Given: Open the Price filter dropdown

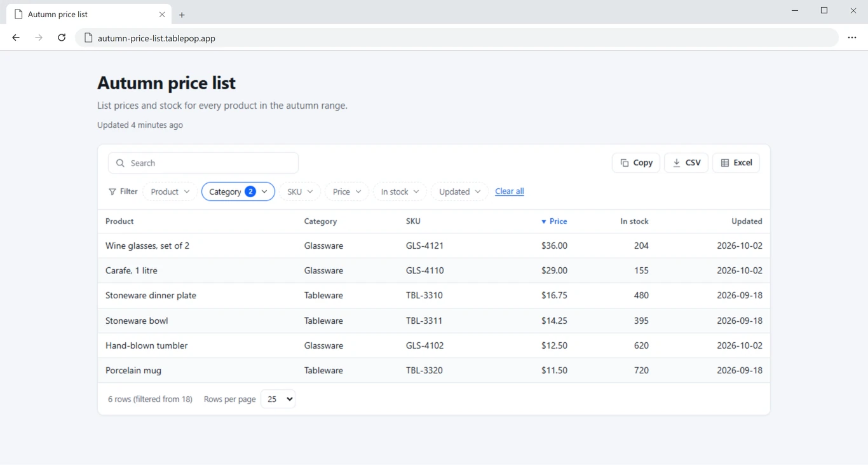Looking at the screenshot, I should (x=347, y=191).
